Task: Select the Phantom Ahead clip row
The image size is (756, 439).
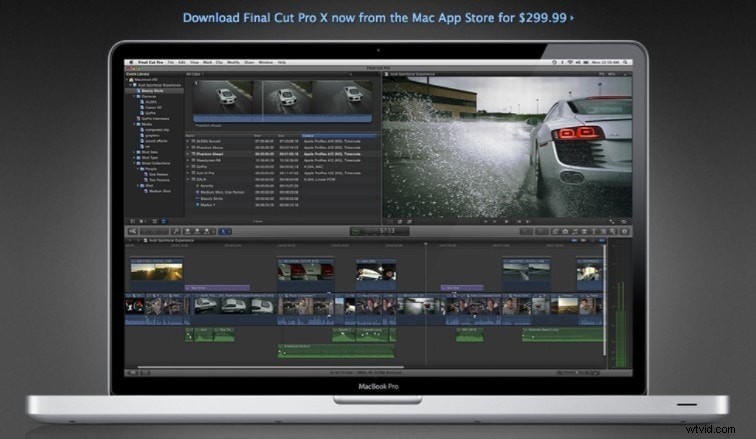Action: click(x=283, y=154)
